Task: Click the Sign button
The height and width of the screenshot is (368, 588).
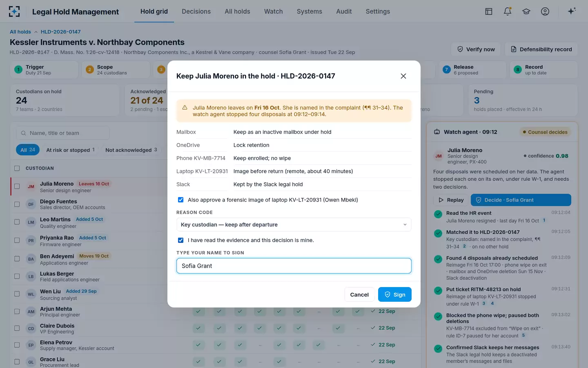Action: pyautogui.click(x=395, y=294)
